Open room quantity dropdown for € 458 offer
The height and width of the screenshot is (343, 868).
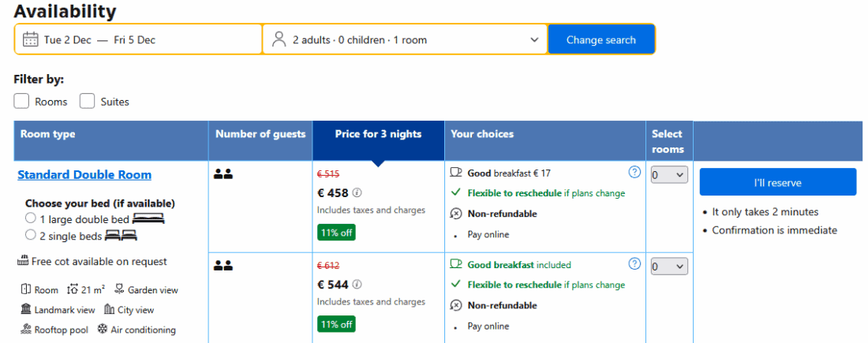669,175
